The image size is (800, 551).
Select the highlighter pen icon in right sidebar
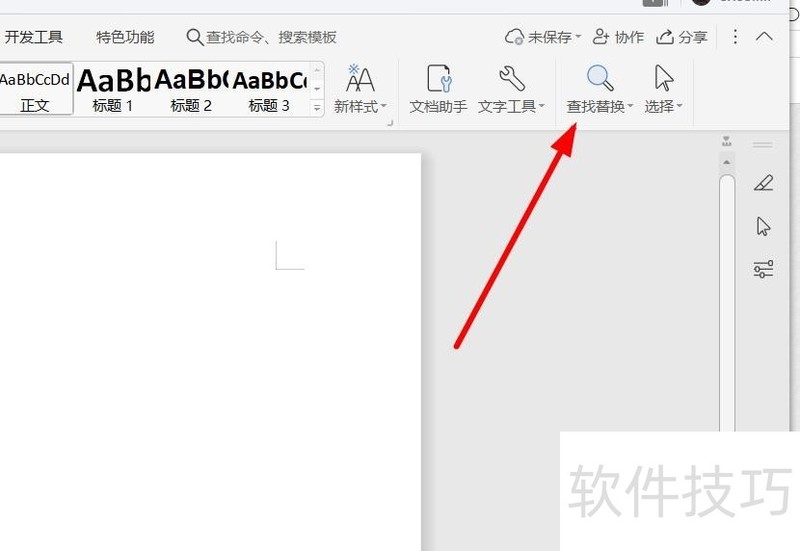click(x=763, y=183)
